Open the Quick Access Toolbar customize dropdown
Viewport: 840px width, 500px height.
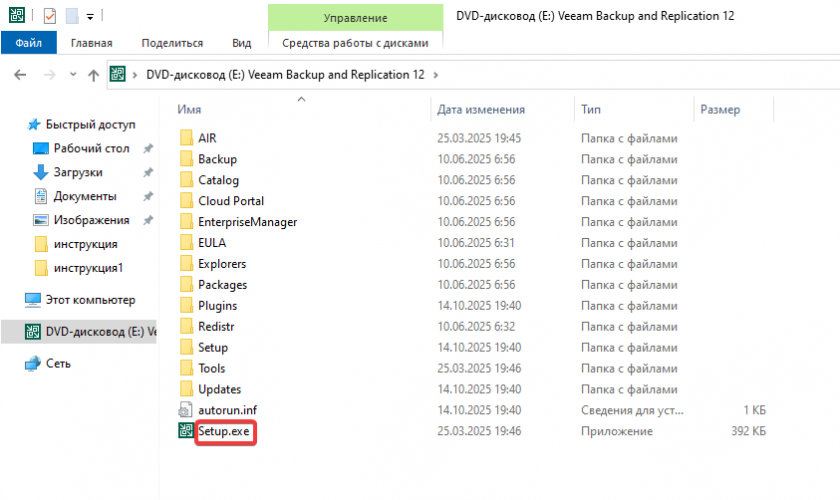pyautogui.click(x=90, y=16)
